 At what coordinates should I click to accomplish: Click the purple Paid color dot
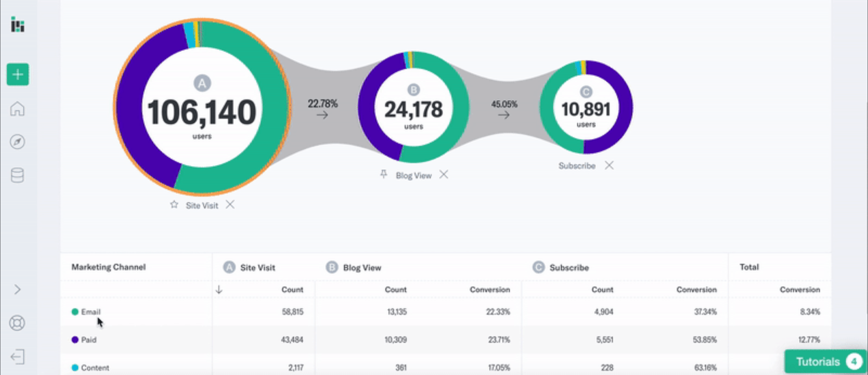point(75,340)
